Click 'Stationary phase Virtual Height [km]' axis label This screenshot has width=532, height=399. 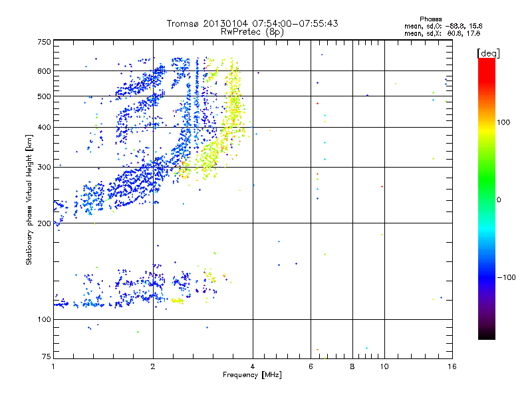(x=29, y=199)
